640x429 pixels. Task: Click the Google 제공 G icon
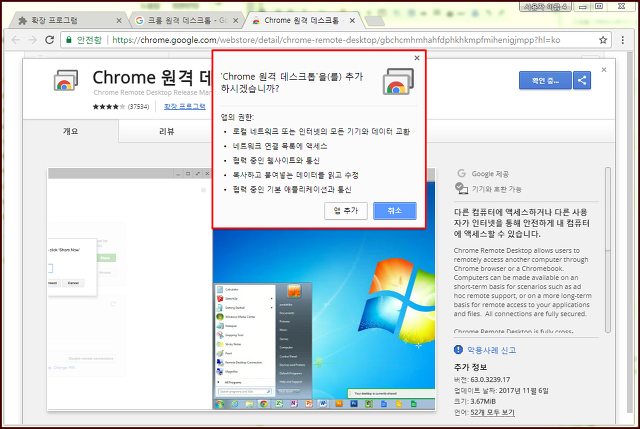(x=461, y=173)
